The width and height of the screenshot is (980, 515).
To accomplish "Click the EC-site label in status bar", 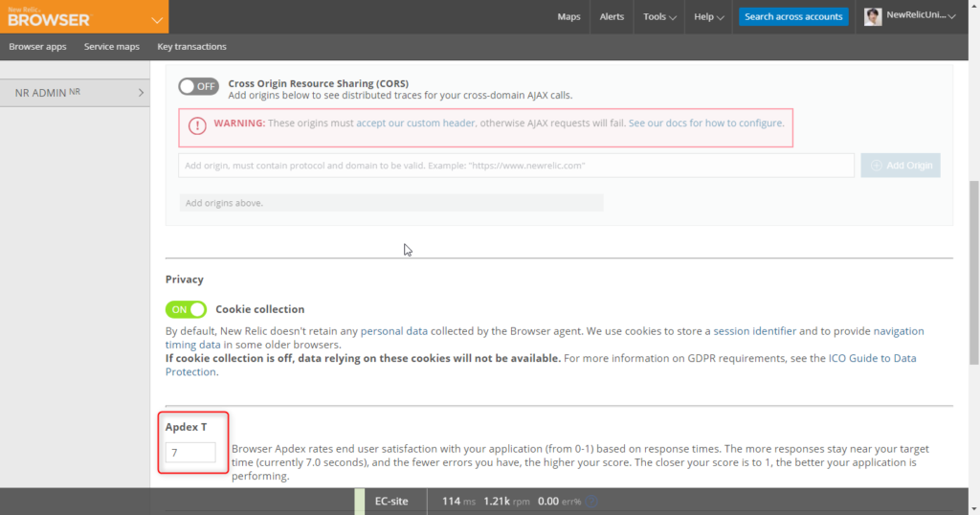I will (391, 502).
